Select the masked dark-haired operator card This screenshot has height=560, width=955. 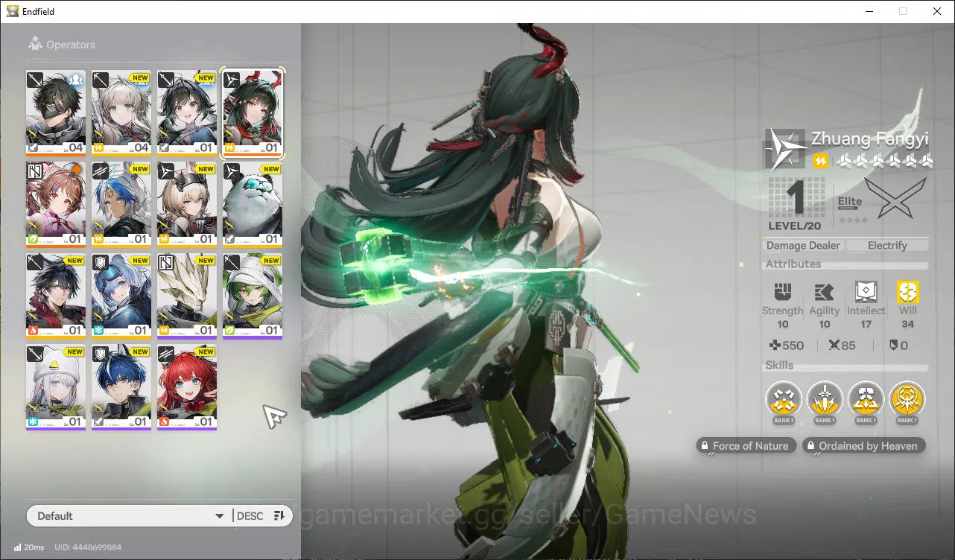[56, 112]
